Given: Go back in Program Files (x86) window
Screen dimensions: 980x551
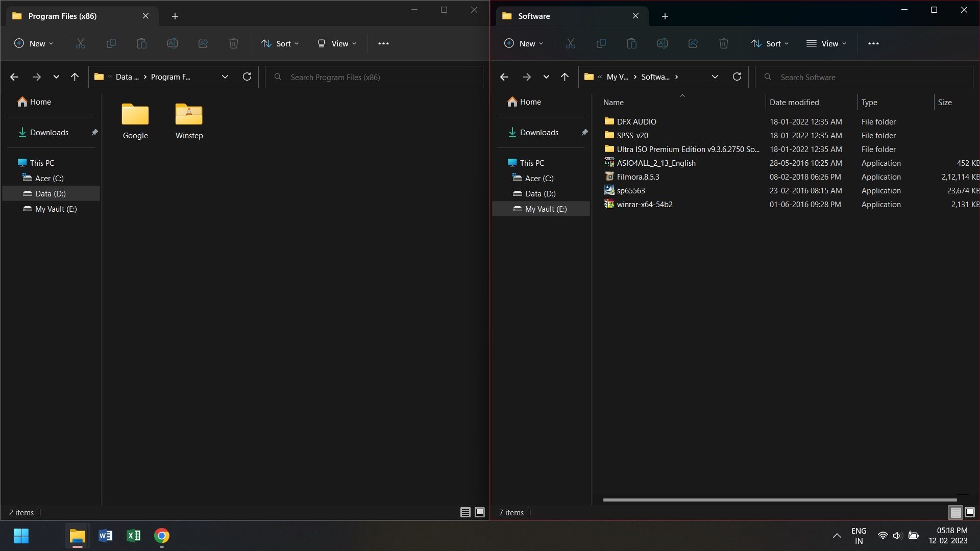Looking at the screenshot, I should [x=14, y=77].
